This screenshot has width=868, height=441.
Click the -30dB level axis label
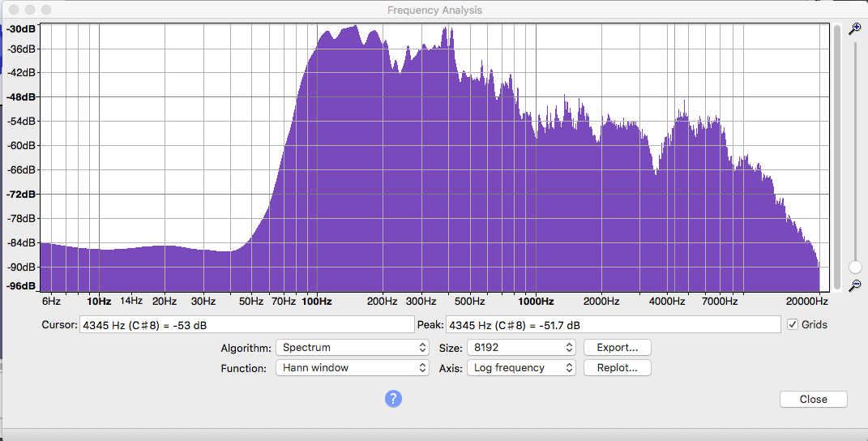[x=22, y=29]
